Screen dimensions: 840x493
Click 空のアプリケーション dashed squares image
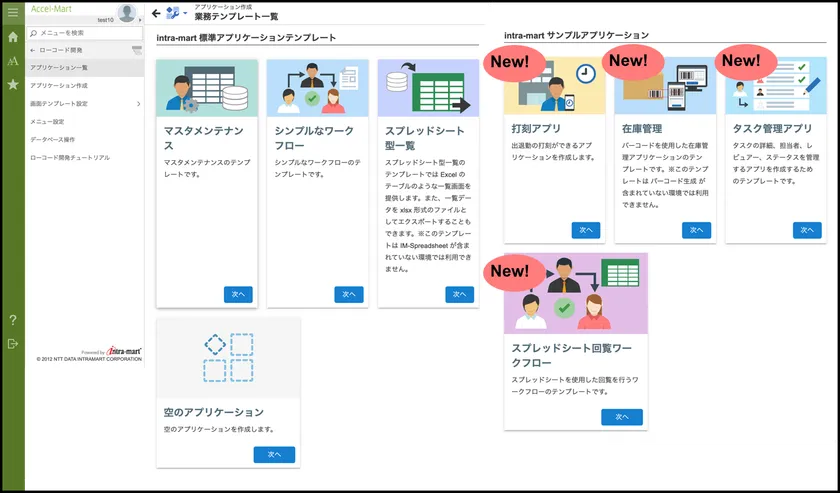point(228,357)
